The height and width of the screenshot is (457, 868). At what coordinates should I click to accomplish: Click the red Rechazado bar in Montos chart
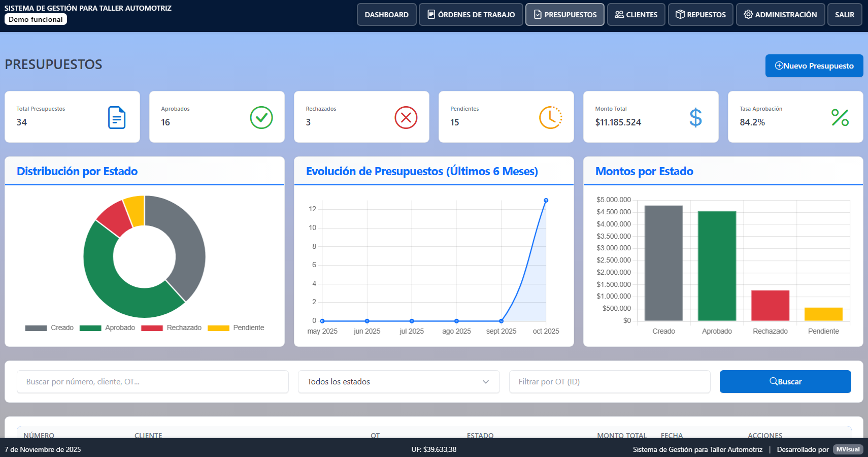click(x=770, y=306)
